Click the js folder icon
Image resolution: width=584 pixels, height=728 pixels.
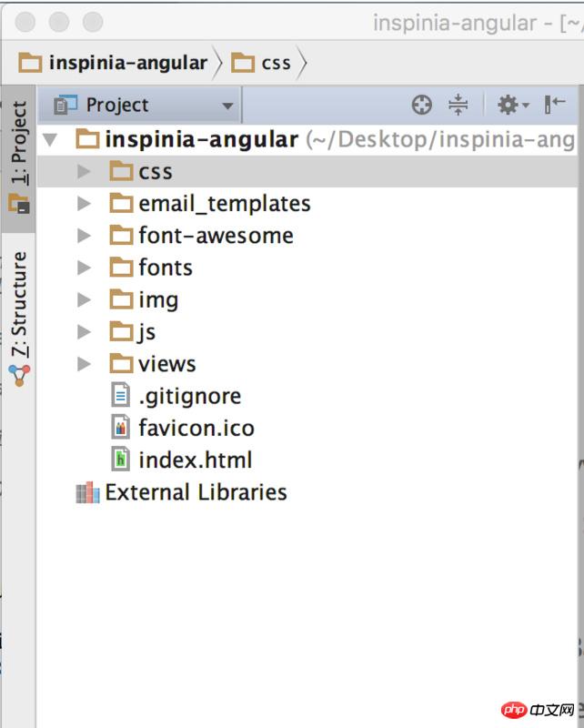click(122, 331)
